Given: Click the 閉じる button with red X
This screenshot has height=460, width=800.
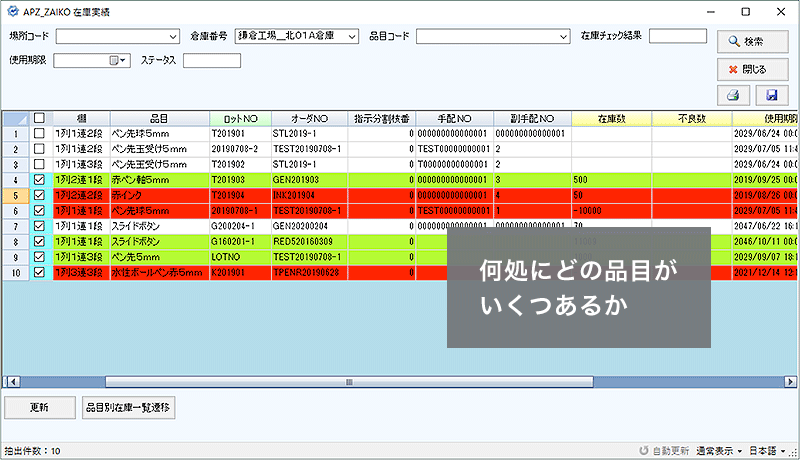Looking at the screenshot, I should [x=746, y=70].
